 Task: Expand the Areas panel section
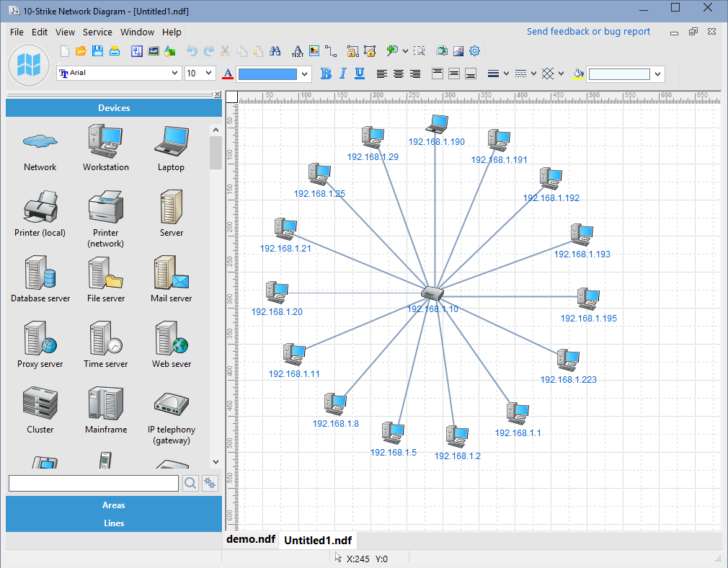(x=114, y=505)
